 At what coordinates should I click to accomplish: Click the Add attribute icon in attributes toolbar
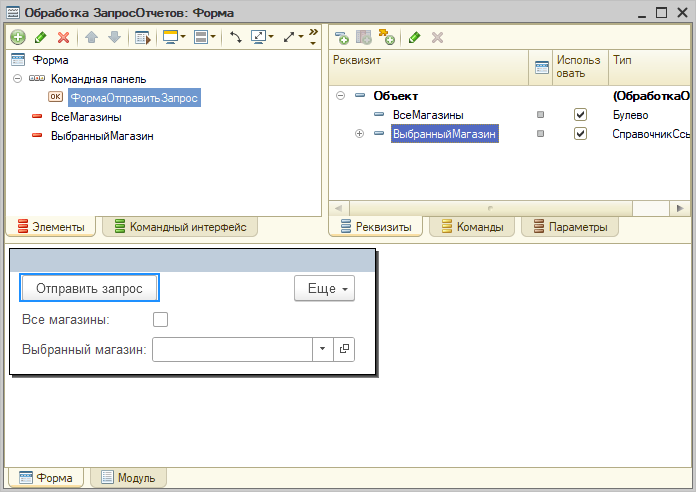[x=342, y=37]
